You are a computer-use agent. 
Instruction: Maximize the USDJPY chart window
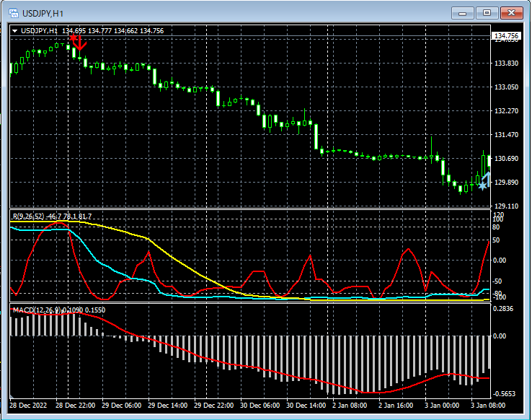(488, 13)
